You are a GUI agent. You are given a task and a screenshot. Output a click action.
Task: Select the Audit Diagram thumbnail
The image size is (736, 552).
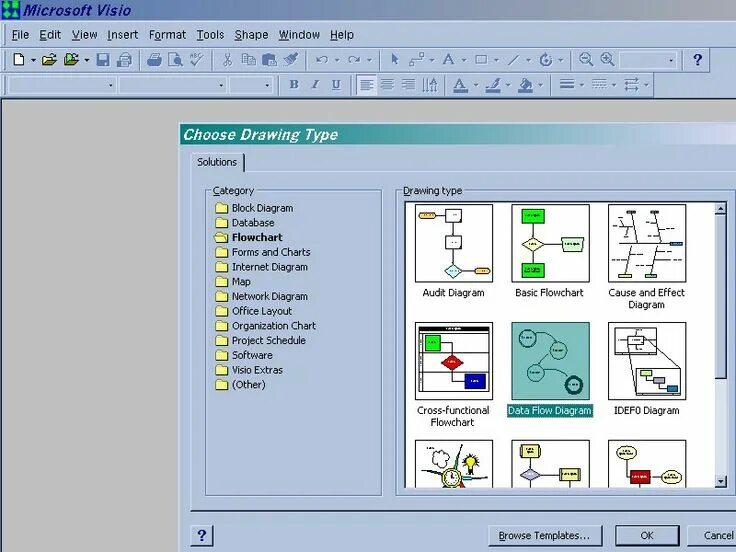(454, 243)
